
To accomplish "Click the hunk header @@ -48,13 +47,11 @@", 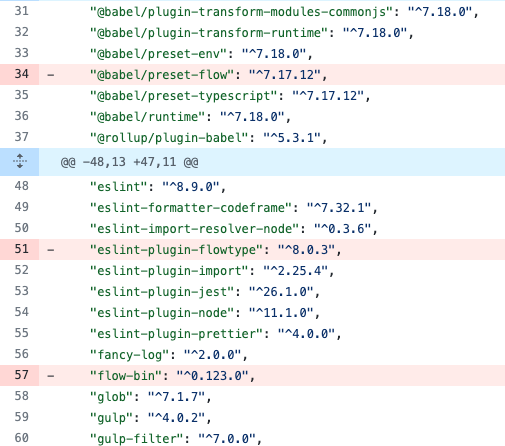I will click(x=129, y=162).
